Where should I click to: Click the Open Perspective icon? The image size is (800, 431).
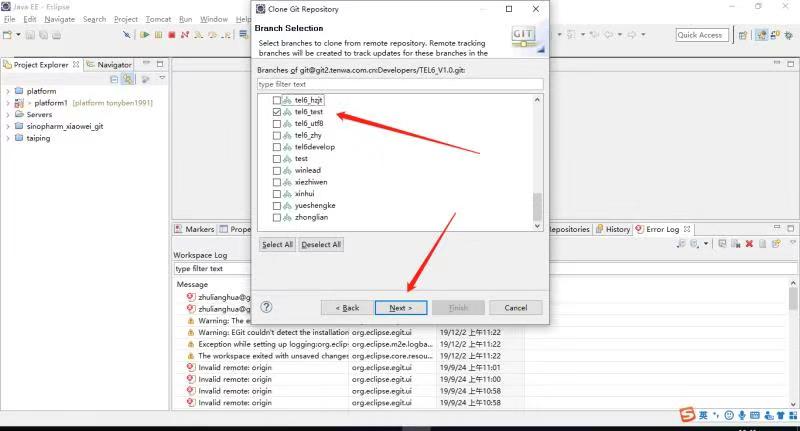point(743,35)
